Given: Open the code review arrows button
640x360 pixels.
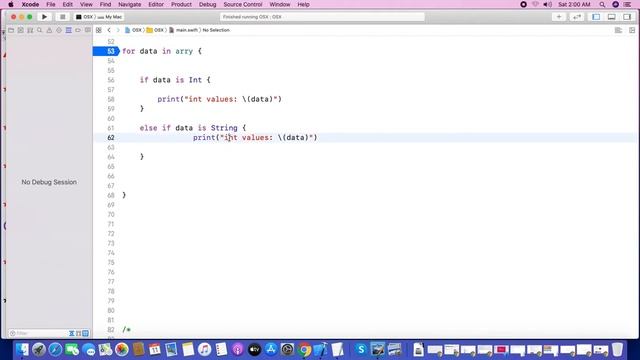Looking at the screenshot, I should pyautogui.click(x=577, y=17).
